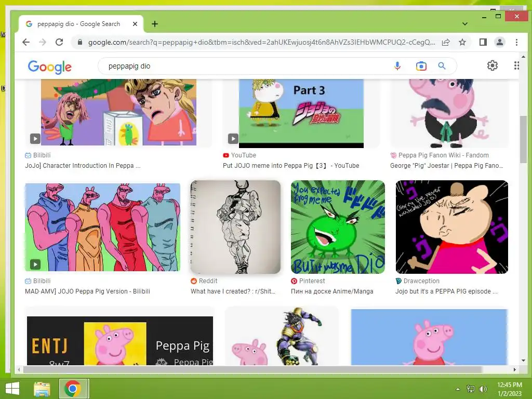Click 'Пин на доске Anime/Manga' link

tap(332, 291)
